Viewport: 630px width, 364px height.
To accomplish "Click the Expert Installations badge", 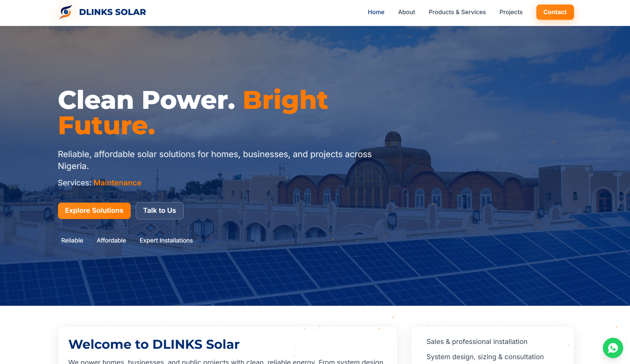I will point(166,240).
